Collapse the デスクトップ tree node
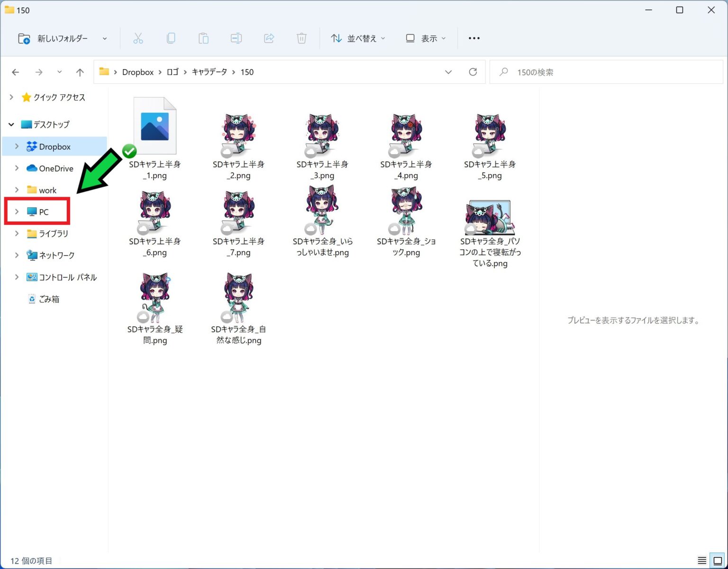This screenshot has width=728, height=569. click(11, 124)
